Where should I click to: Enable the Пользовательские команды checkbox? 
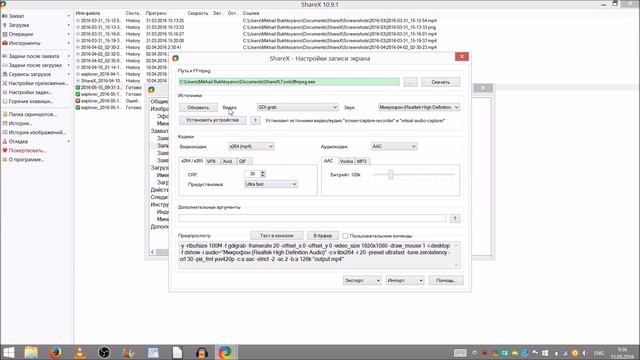point(345,236)
